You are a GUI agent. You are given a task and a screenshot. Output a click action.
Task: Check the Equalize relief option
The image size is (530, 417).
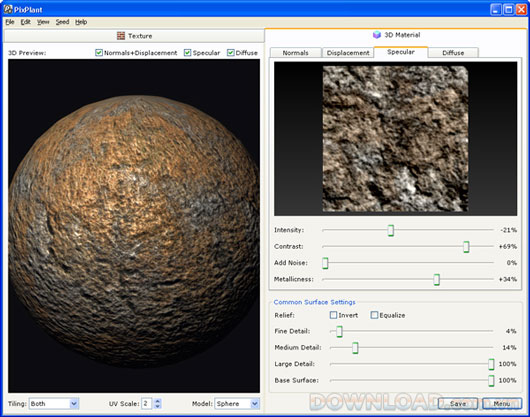coord(374,315)
